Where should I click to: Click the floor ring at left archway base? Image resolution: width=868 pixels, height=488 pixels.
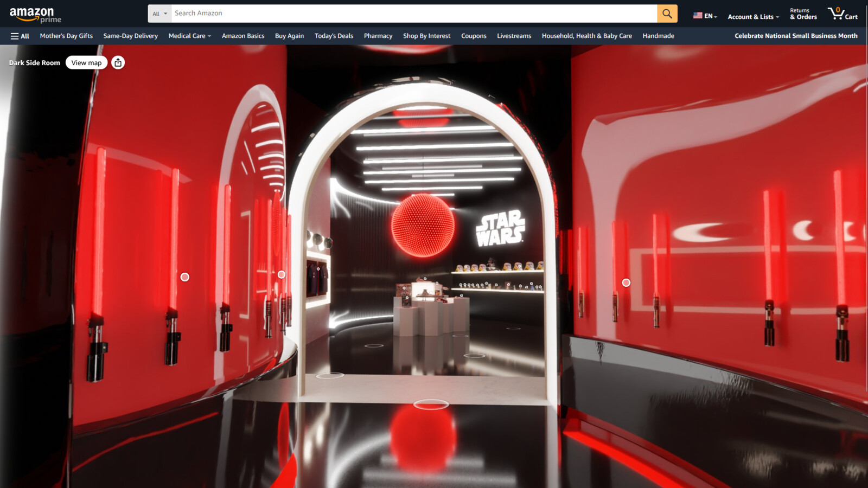330,375
